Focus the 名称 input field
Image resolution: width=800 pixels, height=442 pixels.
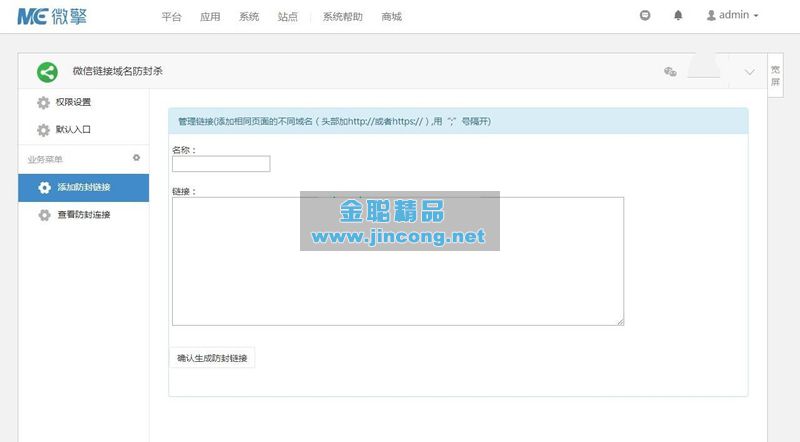(x=221, y=164)
